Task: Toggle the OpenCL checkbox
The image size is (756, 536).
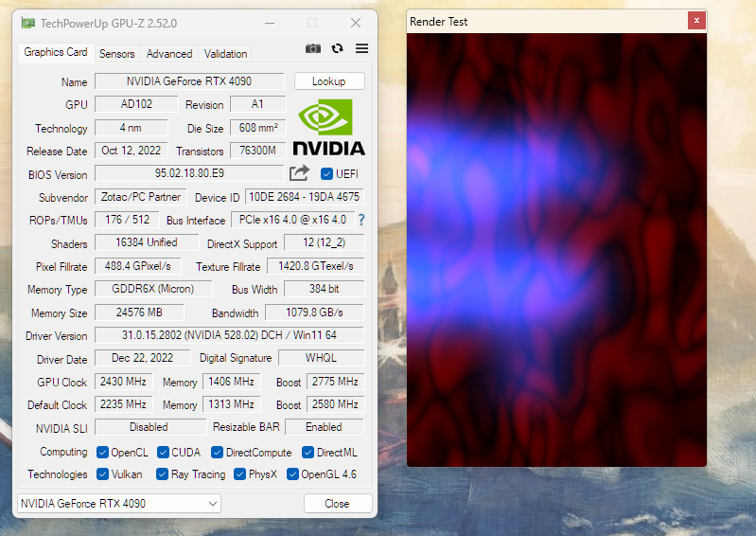Action: (x=102, y=452)
